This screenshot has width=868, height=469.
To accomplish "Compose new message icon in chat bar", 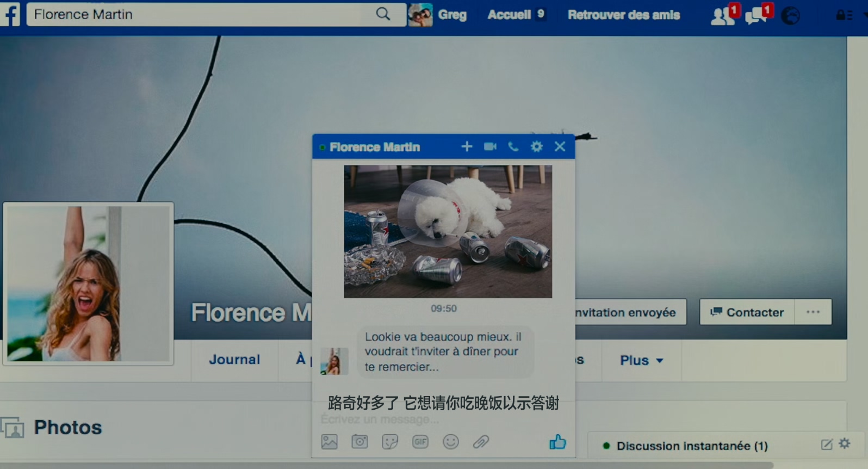I will [827, 445].
